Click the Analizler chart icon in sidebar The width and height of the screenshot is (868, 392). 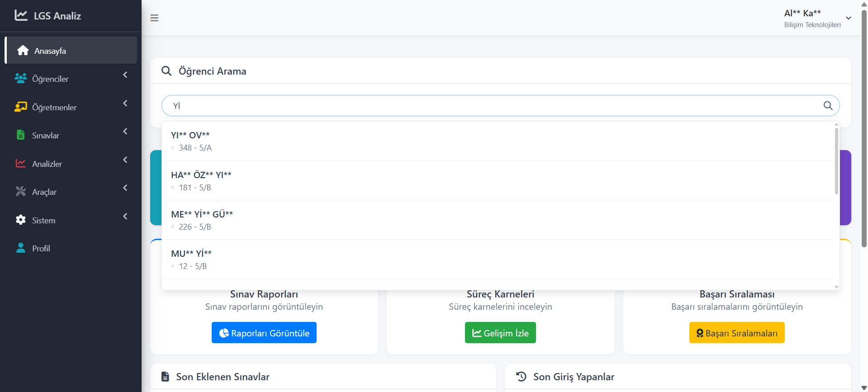[x=20, y=164]
